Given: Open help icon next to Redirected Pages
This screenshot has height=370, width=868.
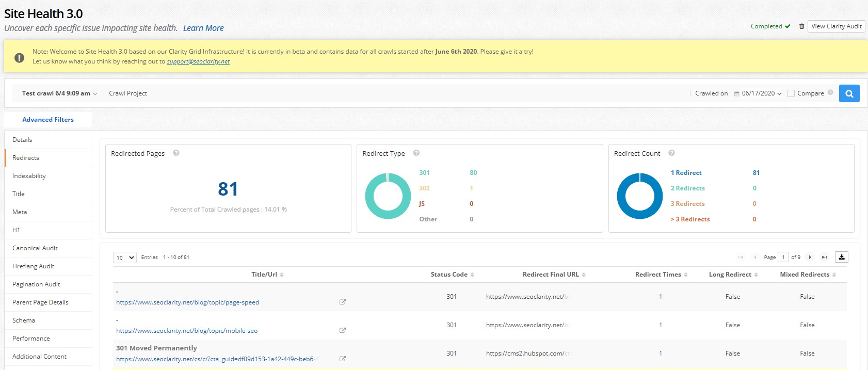Looking at the screenshot, I should coord(176,153).
